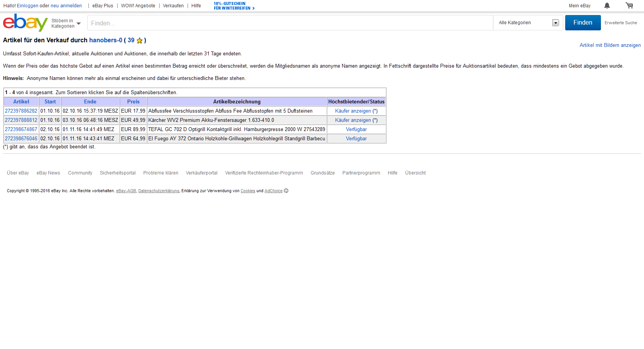The width and height of the screenshot is (644, 349).
Task: Open seller hanobers-0 profile link
Action: point(106,40)
